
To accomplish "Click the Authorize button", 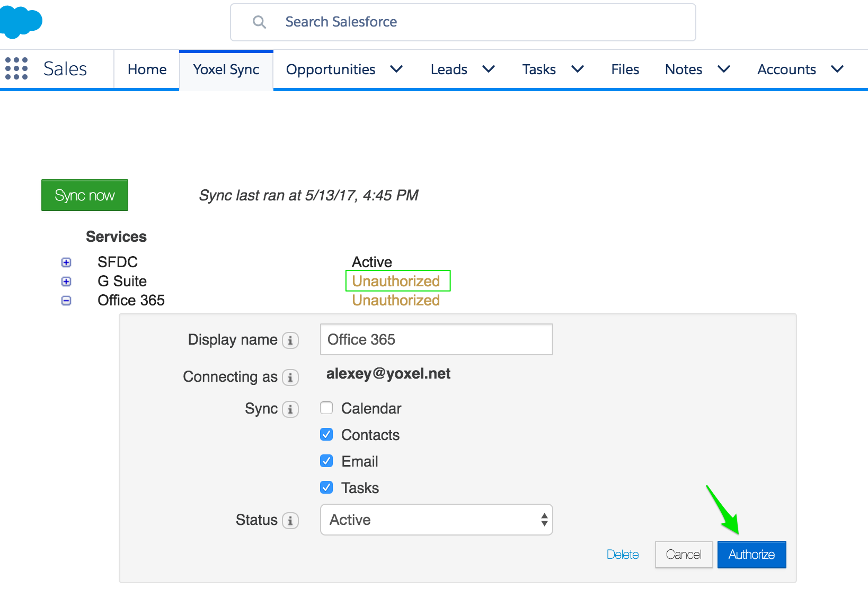I will click(x=751, y=555).
